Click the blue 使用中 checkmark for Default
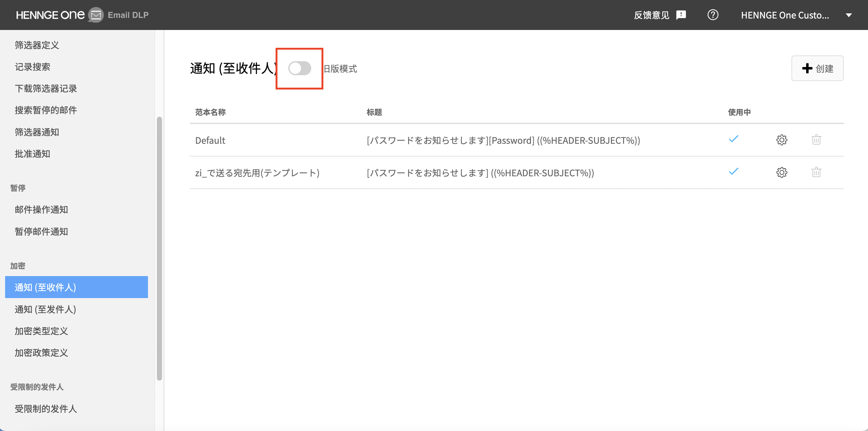Image resolution: width=868 pixels, height=431 pixels. (733, 139)
